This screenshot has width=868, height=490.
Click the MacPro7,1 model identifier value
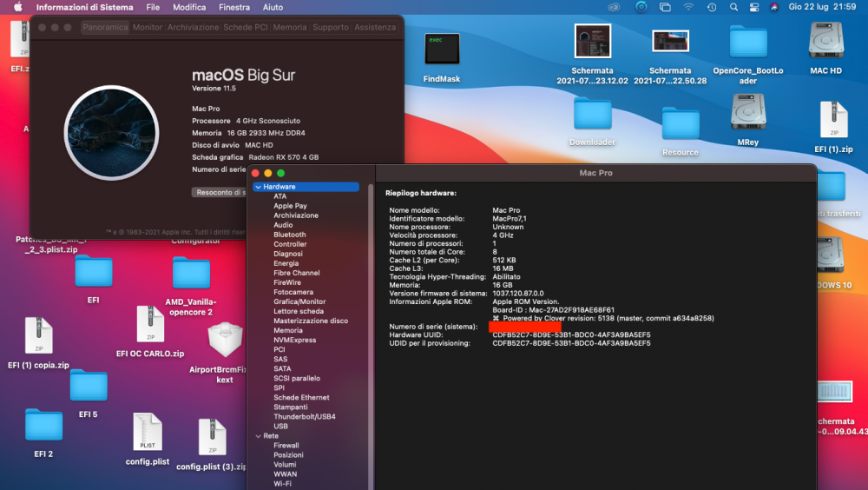coord(510,218)
